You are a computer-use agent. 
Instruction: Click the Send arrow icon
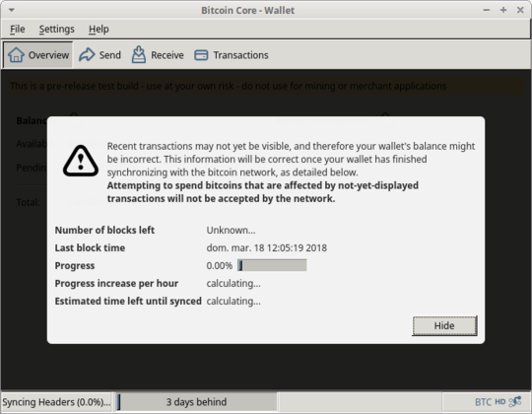tap(87, 54)
